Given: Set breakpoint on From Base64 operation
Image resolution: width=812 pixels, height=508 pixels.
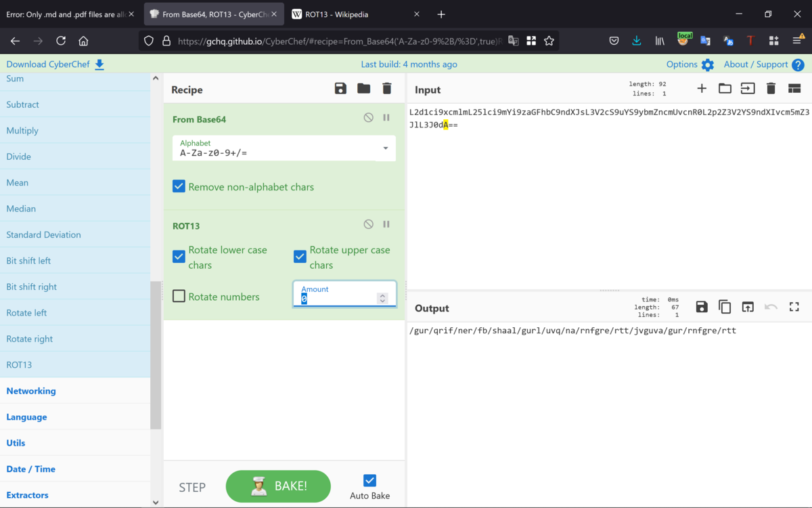Looking at the screenshot, I should click(x=386, y=117).
